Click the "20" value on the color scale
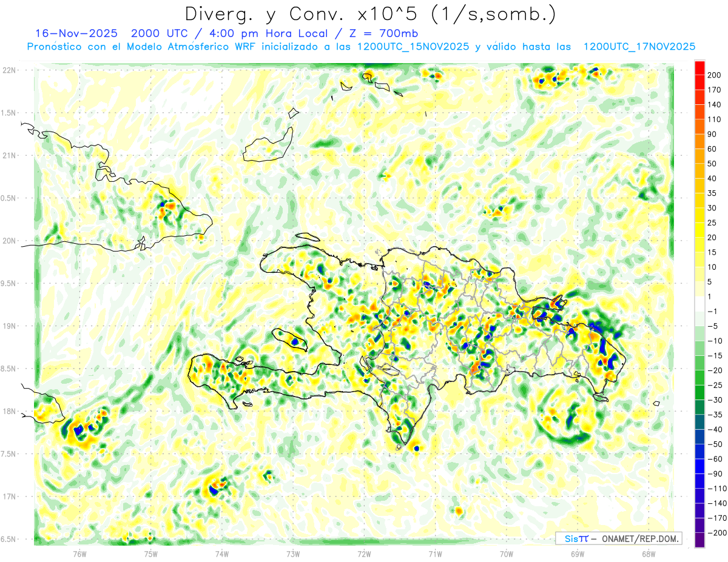Viewport: 728px width, 562px height. [x=713, y=237]
